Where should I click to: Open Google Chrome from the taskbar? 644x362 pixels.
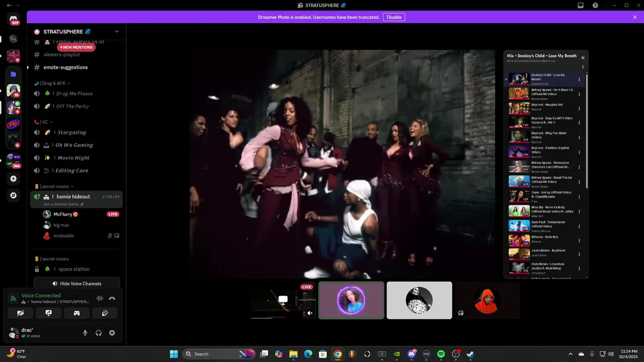pos(338,354)
